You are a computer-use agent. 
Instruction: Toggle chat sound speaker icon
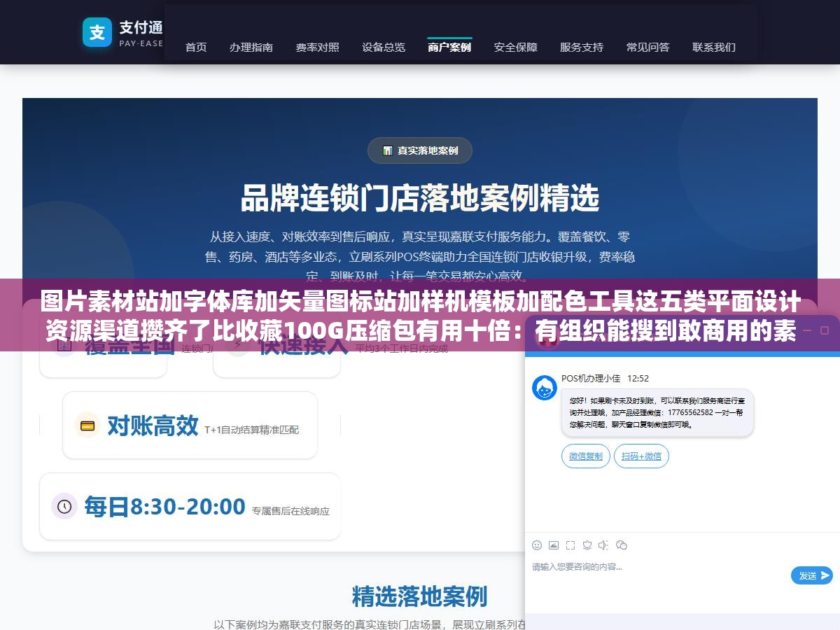(x=603, y=545)
